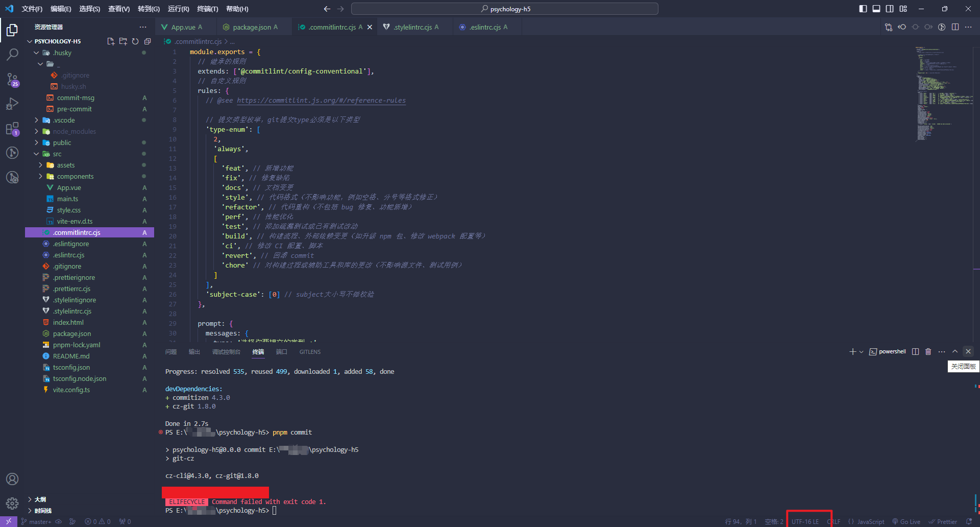Toggle the primary sidebar layout button
Screen dimensions: 980x527
point(863,9)
